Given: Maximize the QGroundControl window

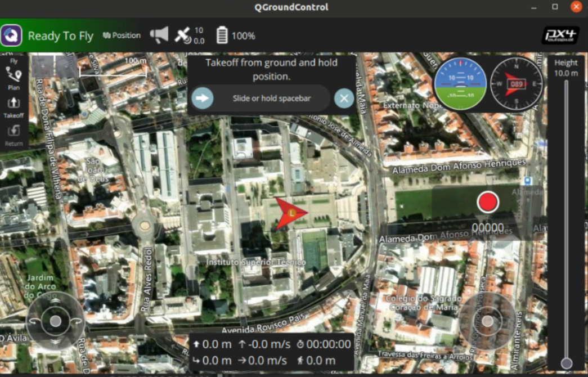Looking at the screenshot, I should pyautogui.click(x=555, y=7).
